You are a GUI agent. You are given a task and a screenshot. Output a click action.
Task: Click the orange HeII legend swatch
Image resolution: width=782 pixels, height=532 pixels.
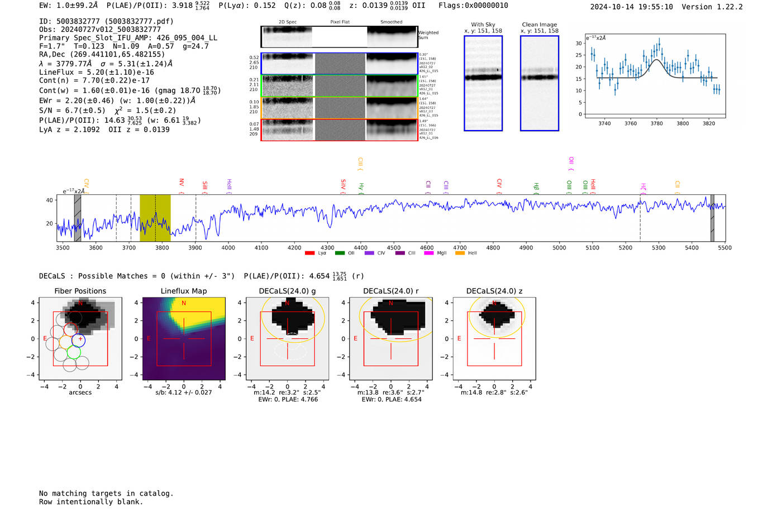tap(460, 253)
